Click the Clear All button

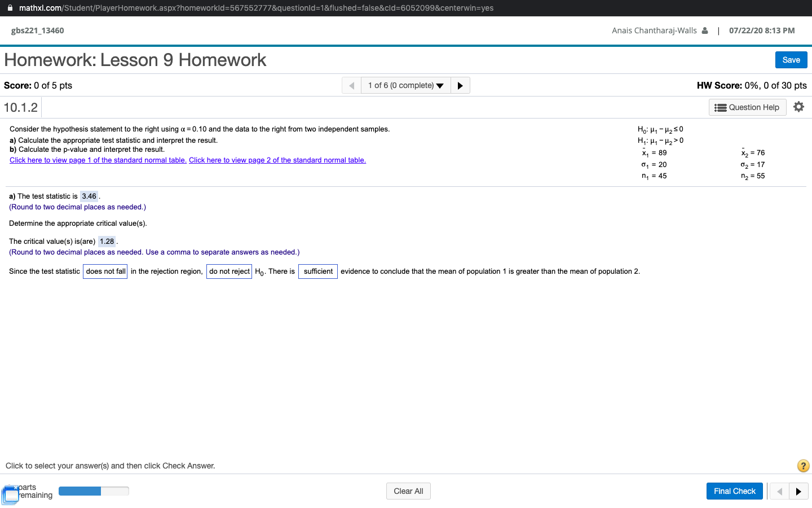[x=408, y=491]
